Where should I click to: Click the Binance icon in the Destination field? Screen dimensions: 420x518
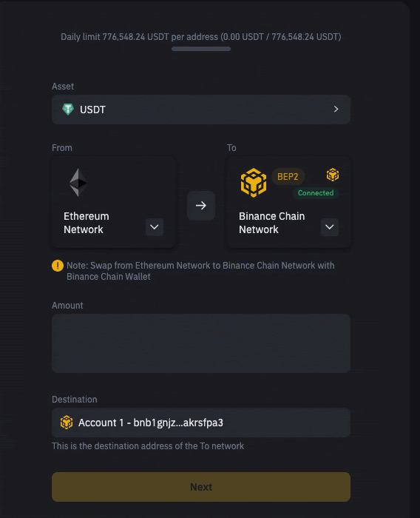[67, 423]
